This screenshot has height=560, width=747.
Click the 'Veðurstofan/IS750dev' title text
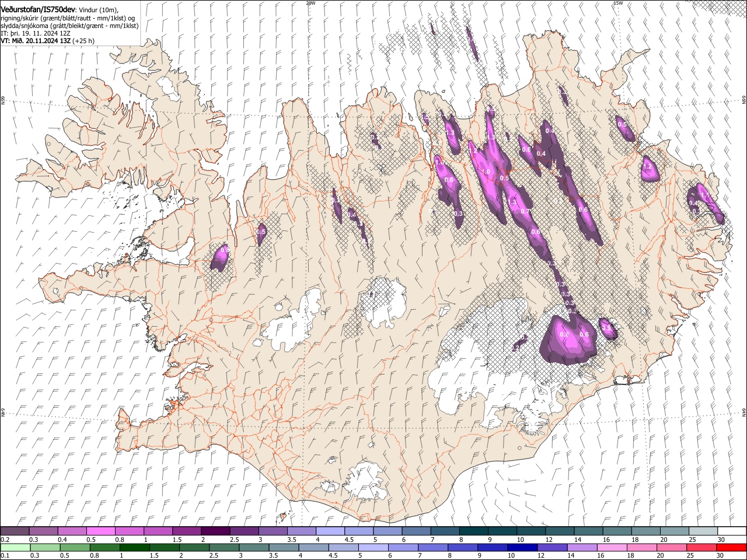(x=38, y=9)
